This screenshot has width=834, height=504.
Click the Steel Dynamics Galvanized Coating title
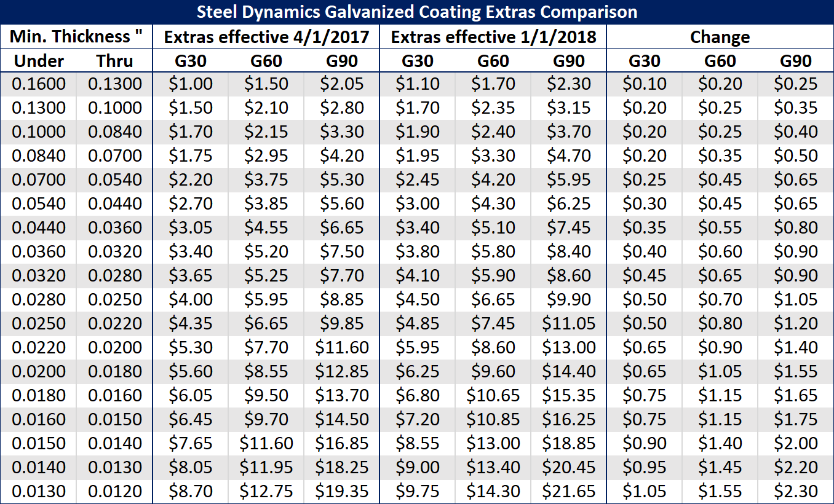pyautogui.click(x=417, y=12)
